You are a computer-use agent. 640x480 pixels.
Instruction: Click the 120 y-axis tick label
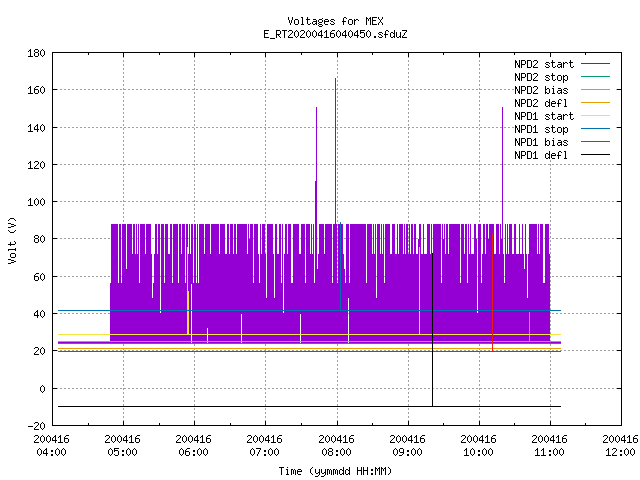click(x=36, y=165)
